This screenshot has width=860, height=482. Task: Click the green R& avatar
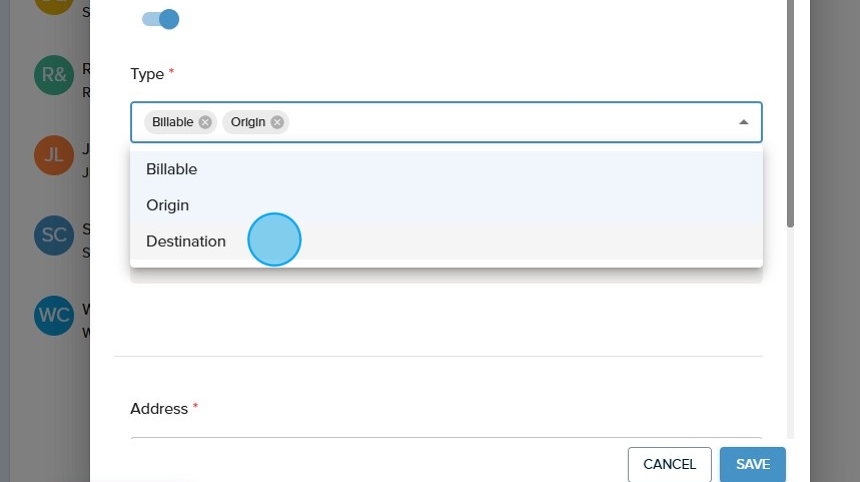pyautogui.click(x=53, y=76)
